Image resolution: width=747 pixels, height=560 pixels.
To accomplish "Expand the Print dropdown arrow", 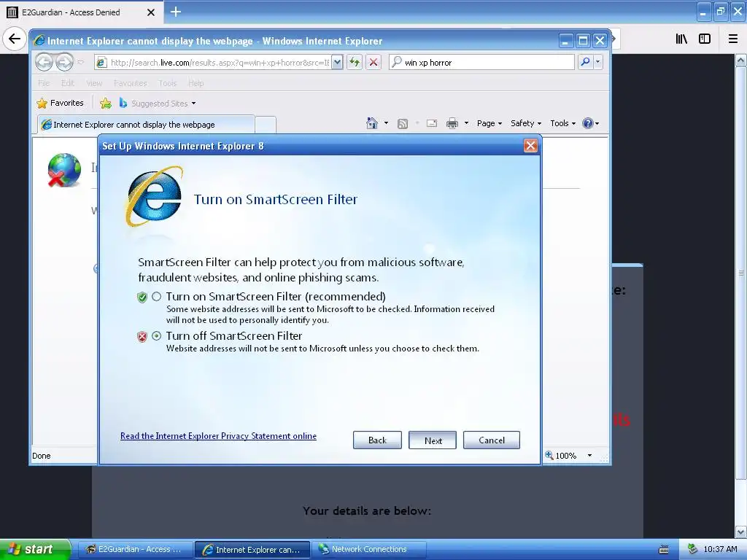I will 466,123.
